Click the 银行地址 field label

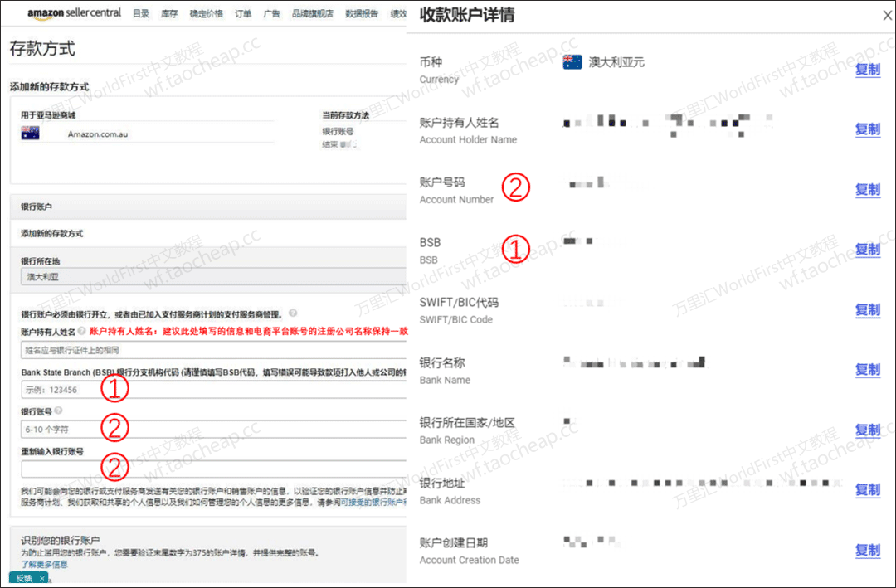pos(442,483)
